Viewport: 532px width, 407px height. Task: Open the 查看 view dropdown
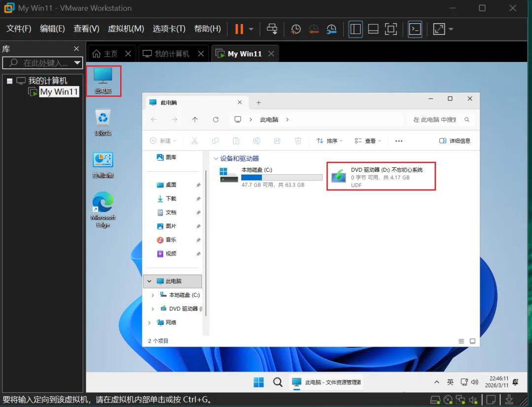click(368, 141)
